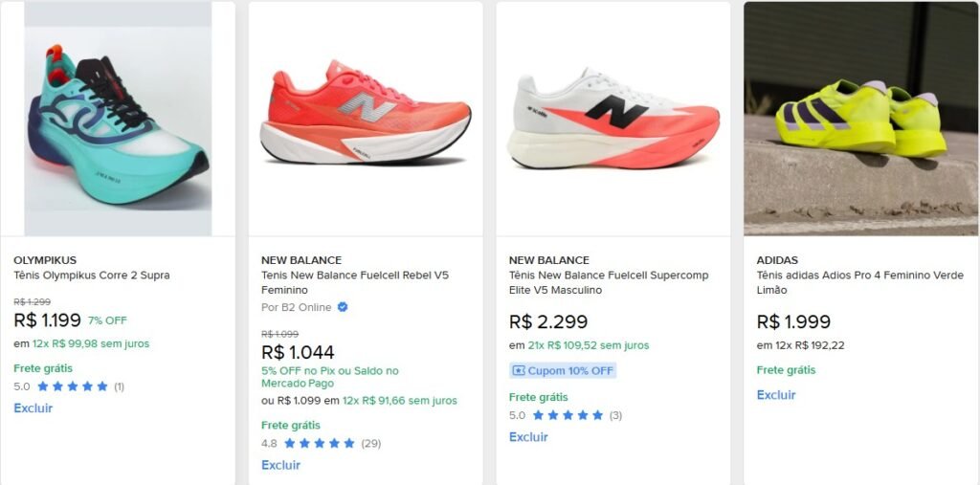Viewport: 980px width, 485px height.
Task: Open the Tênis Olympikus Corre 2 Supra title
Action: point(92,276)
